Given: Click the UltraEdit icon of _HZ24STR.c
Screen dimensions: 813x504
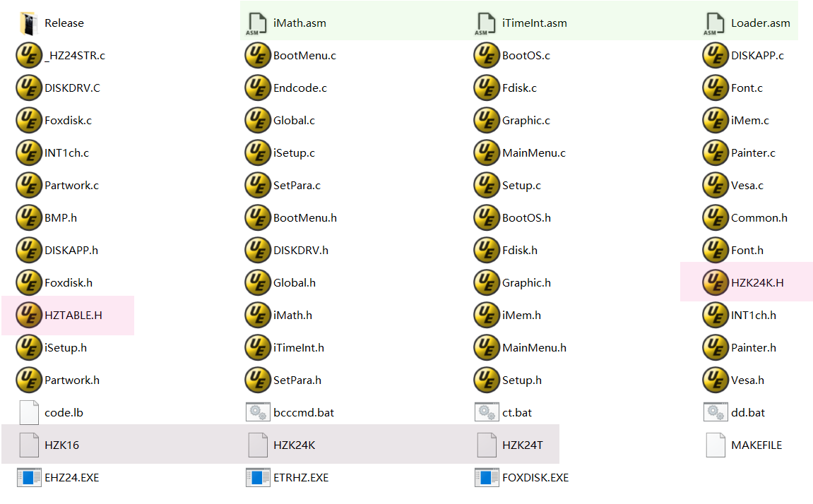Looking at the screenshot, I should pos(29,56).
